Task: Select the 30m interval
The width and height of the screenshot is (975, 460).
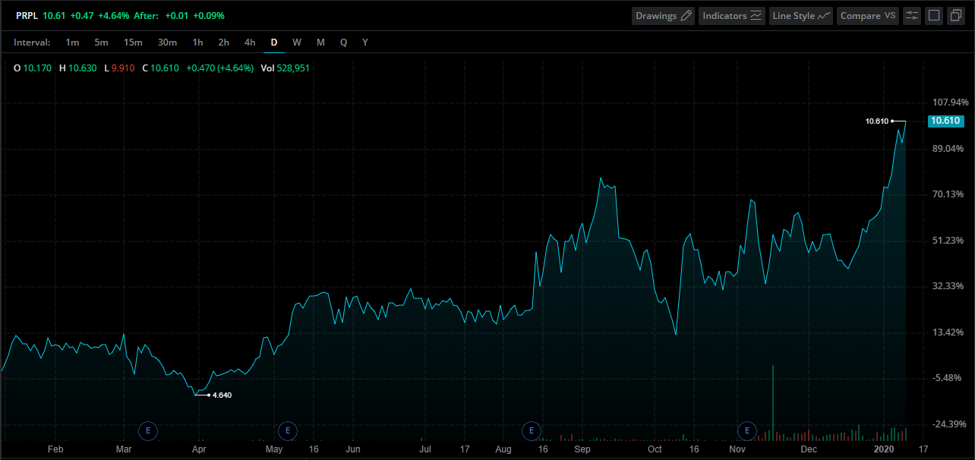Action: (167, 42)
